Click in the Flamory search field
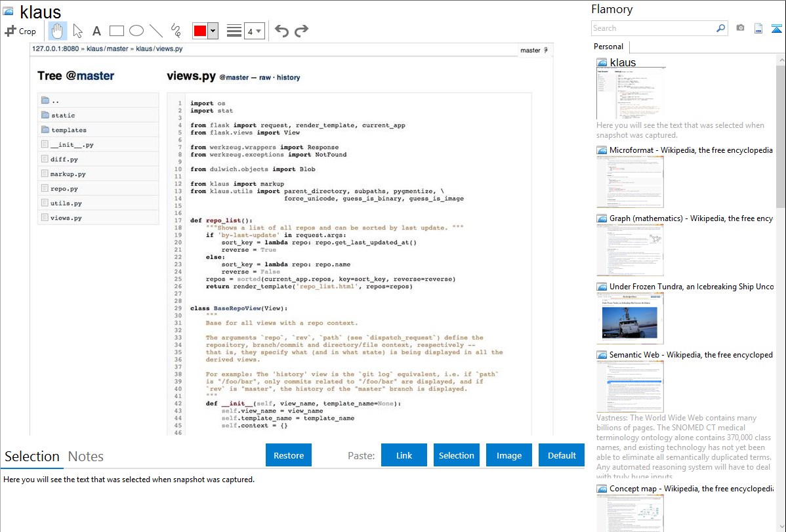 [x=652, y=28]
